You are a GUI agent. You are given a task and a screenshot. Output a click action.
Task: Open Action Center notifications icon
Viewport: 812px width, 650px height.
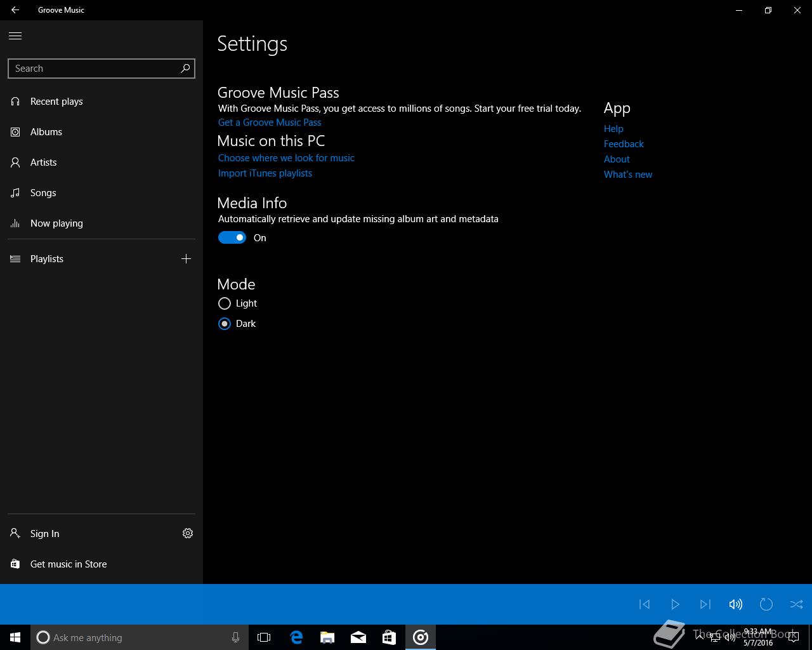(793, 637)
